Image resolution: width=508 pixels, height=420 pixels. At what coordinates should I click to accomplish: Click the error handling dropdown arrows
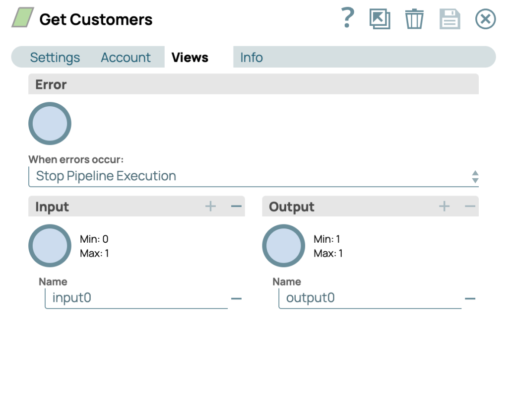pyautogui.click(x=475, y=177)
